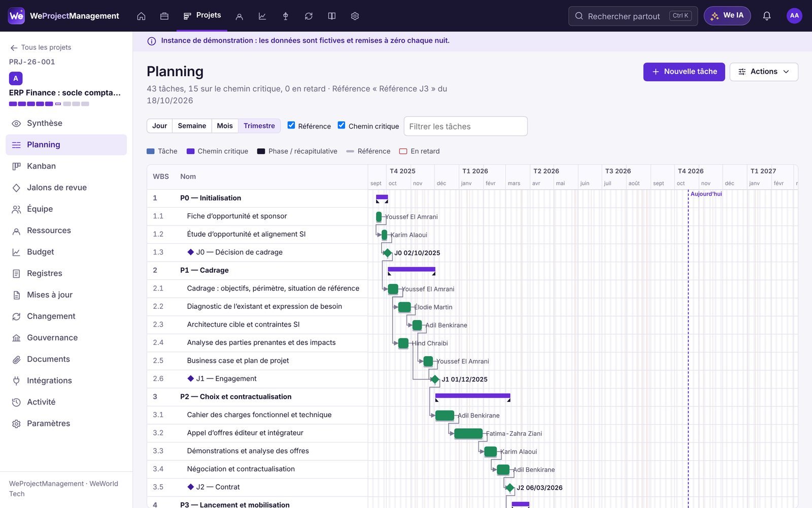812x508 pixels.
Task: Open Activité history in the sidebar
Action: tap(66, 402)
